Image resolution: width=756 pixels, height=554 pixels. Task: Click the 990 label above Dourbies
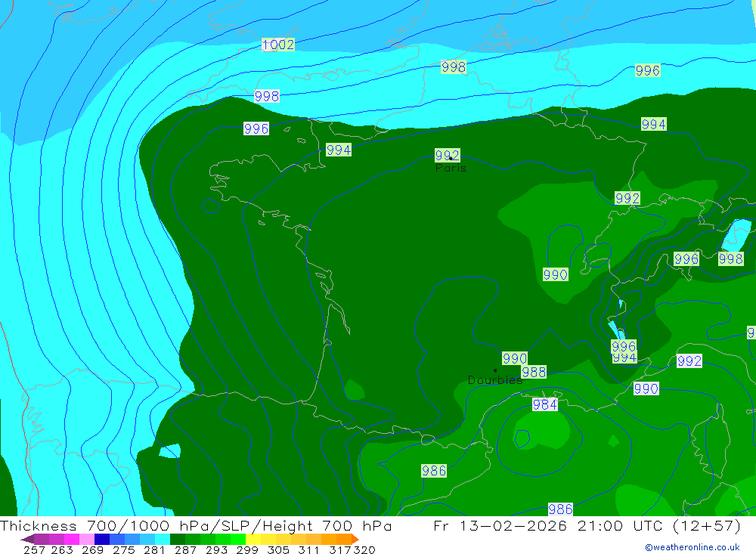[x=514, y=359]
